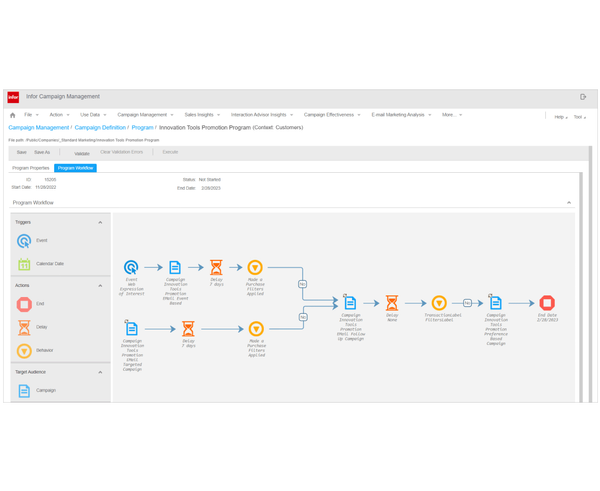Select the top-row Delay 7 days node
This screenshot has width=600, height=491.
[x=216, y=267]
